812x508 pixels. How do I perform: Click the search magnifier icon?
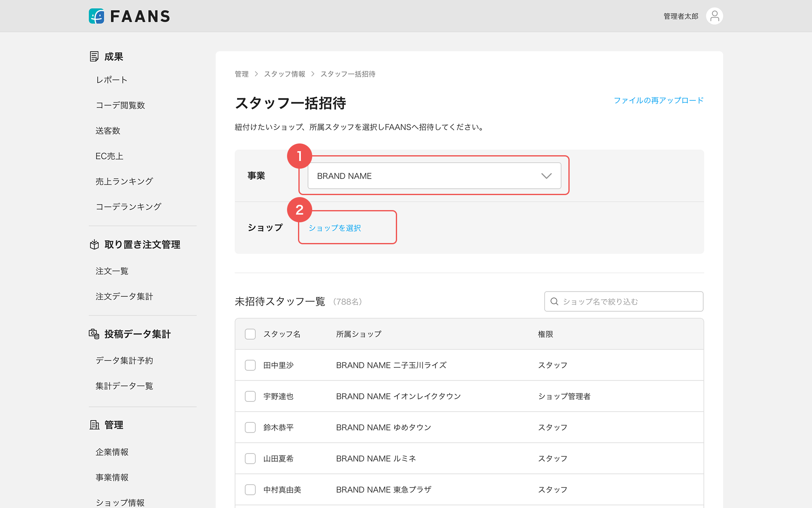click(x=554, y=302)
